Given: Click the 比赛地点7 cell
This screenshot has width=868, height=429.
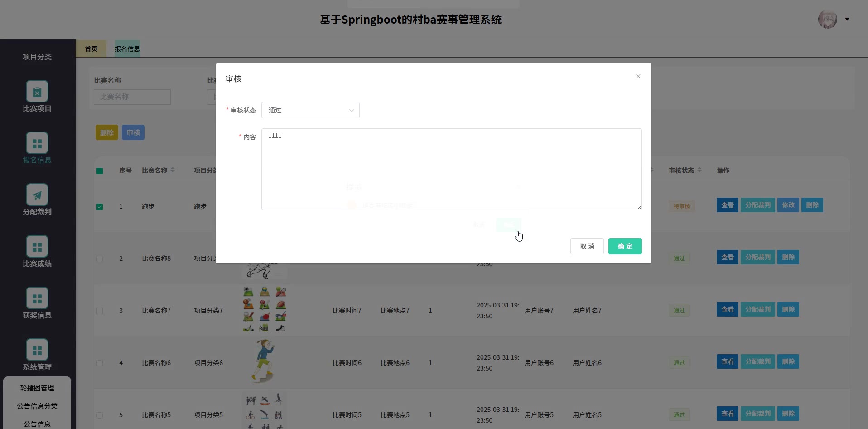Looking at the screenshot, I should (x=395, y=311).
